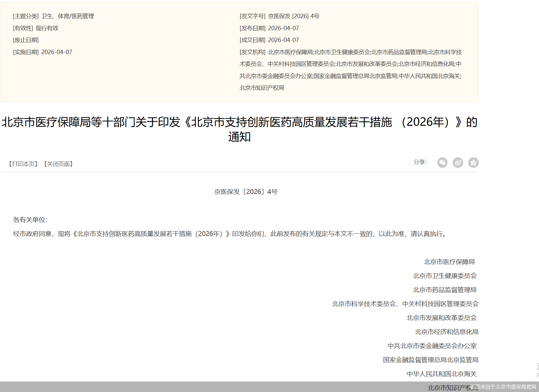Click the 发文机构 issuing agency field
The image size is (539, 392).
point(252,52)
